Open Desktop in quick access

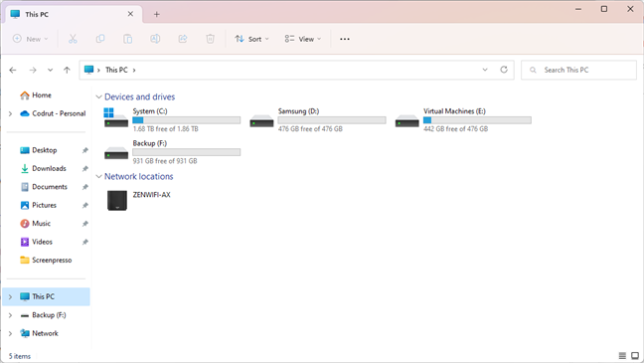pyautogui.click(x=45, y=150)
